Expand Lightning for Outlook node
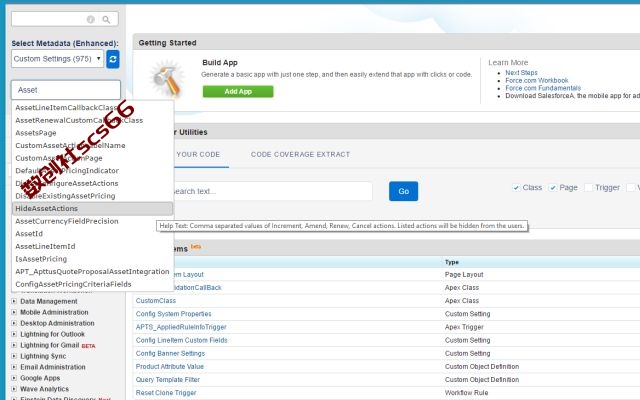640x400 pixels. 14,334
